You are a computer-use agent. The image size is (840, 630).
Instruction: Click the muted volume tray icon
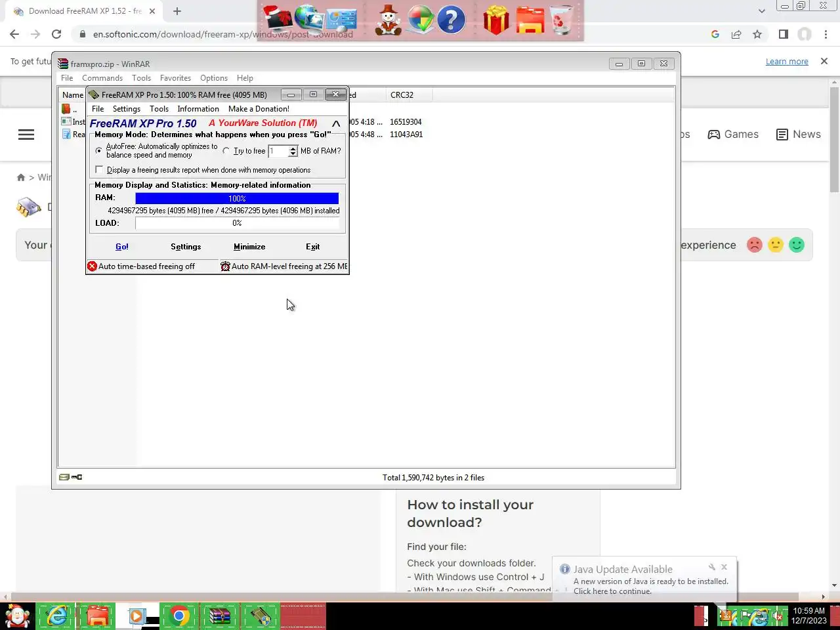pos(778,616)
